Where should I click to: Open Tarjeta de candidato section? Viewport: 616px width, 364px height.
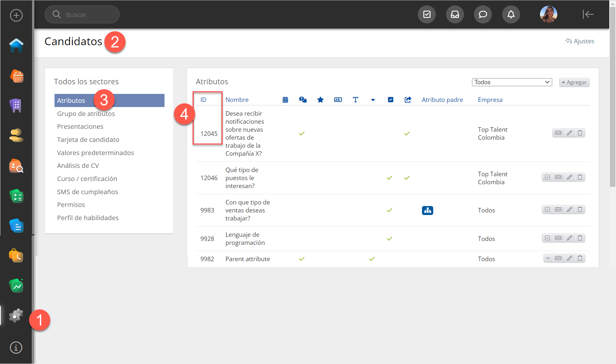pos(88,140)
